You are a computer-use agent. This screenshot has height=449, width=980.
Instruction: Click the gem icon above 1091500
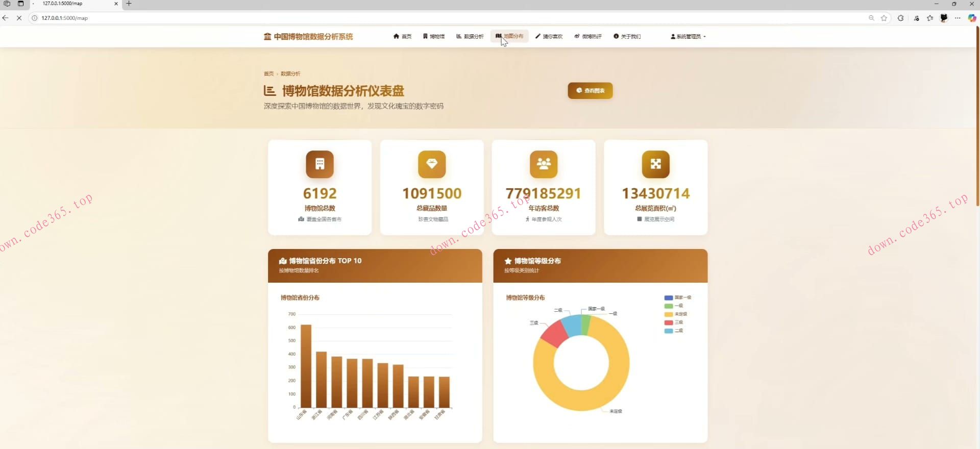pos(432,164)
